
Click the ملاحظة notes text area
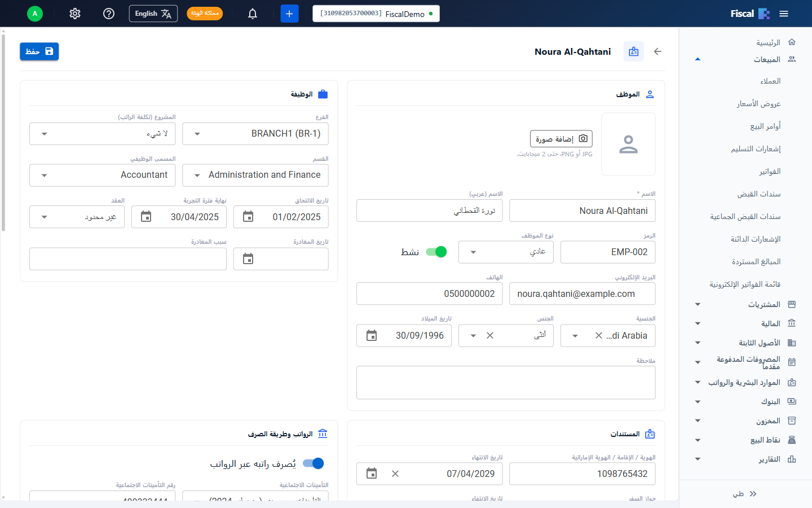coord(506,383)
